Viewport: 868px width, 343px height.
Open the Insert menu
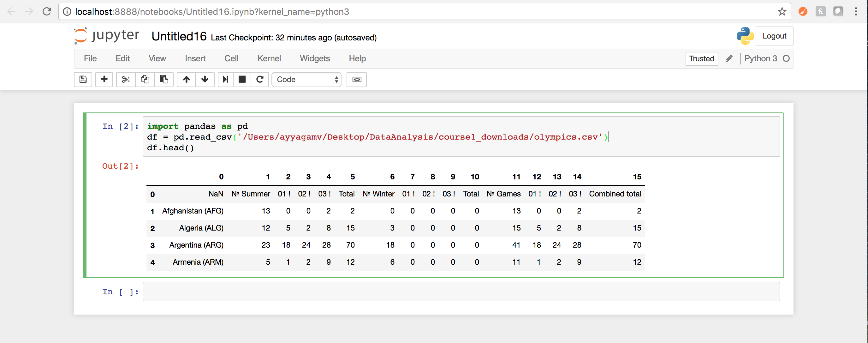(x=195, y=59)
